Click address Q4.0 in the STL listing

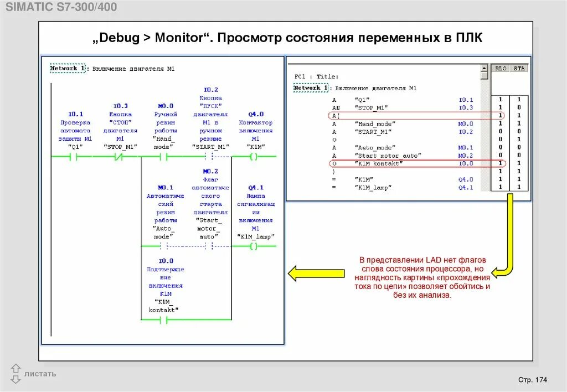tap(466, 179)
